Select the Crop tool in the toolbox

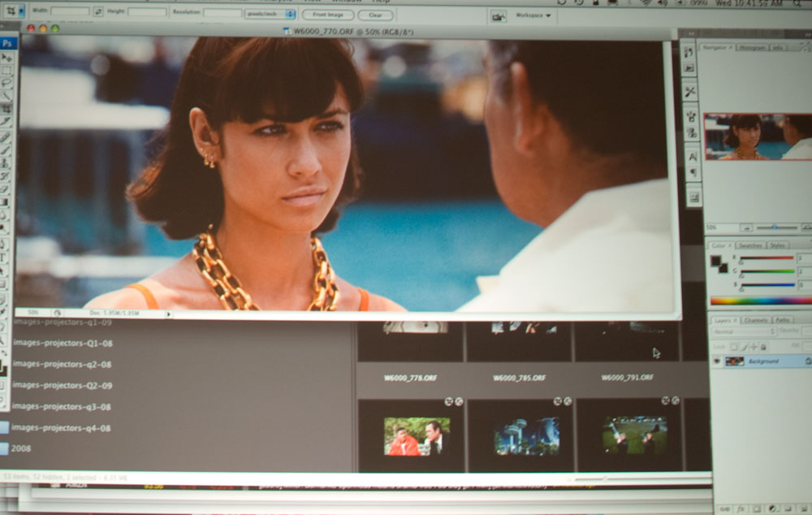(6, 108)
